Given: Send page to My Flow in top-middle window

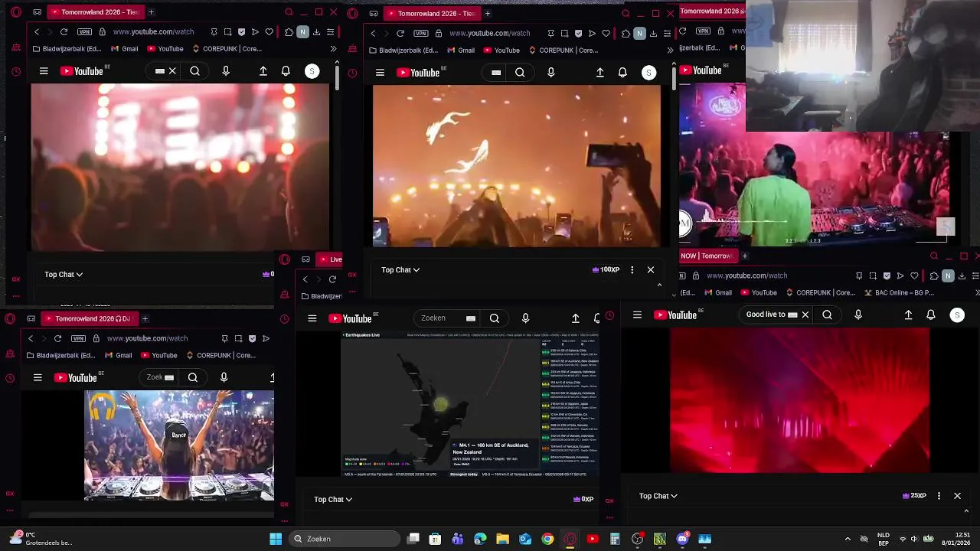Looking at the screenshot, I should click(x=592, y=34).
